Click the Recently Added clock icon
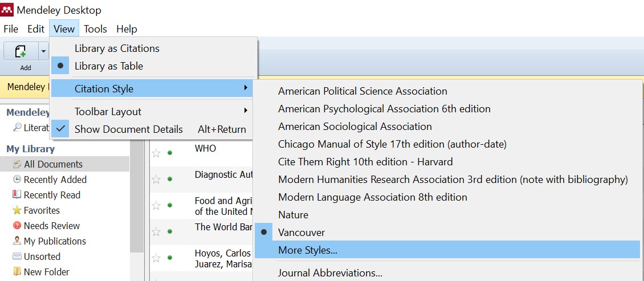 [17, 180]
